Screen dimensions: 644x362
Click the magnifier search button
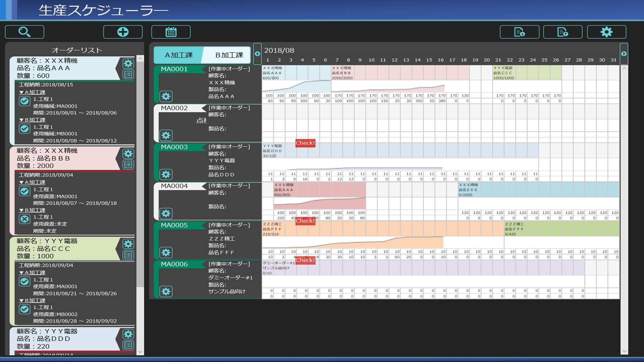click(x=24, y=32)
